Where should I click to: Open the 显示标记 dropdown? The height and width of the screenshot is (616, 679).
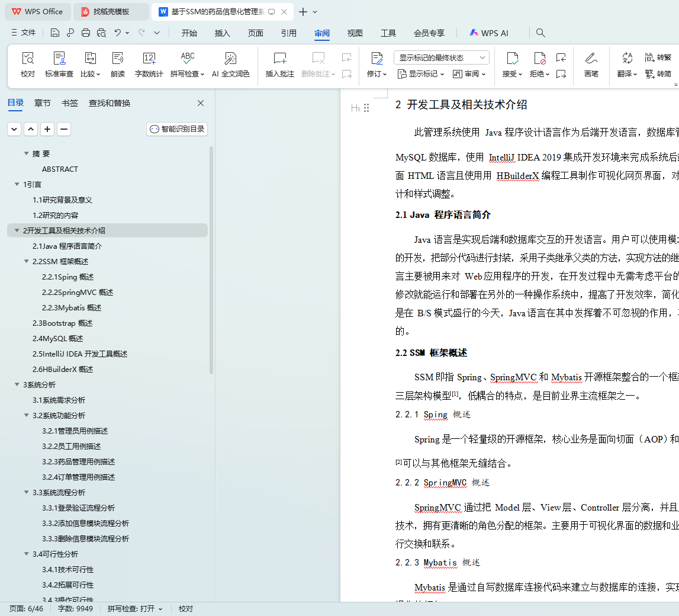click(x=420, y=74)
